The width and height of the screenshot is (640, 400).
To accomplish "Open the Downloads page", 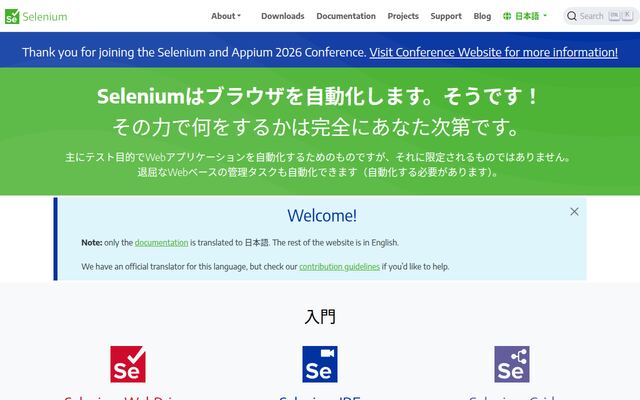I will coord(282,16).
